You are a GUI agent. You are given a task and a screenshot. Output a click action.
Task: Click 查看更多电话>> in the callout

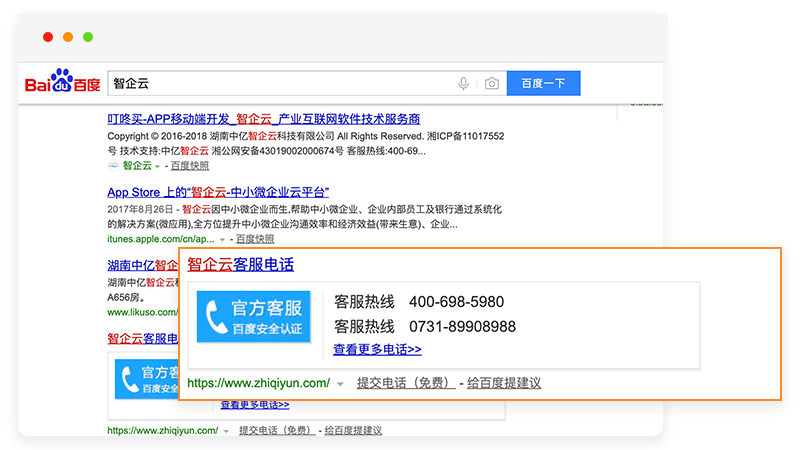tap(377, 349)
